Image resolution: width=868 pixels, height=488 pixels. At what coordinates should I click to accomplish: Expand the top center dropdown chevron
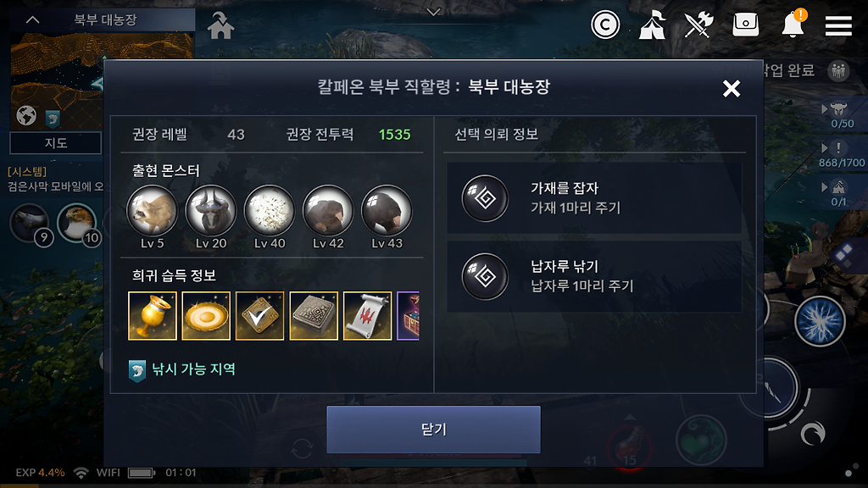point(433,12)
